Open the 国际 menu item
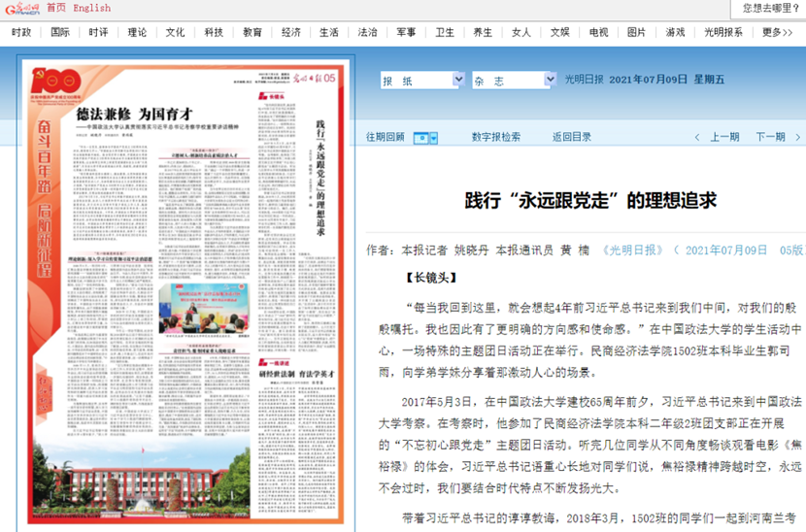The image size is (806, 532). point(59,32)
